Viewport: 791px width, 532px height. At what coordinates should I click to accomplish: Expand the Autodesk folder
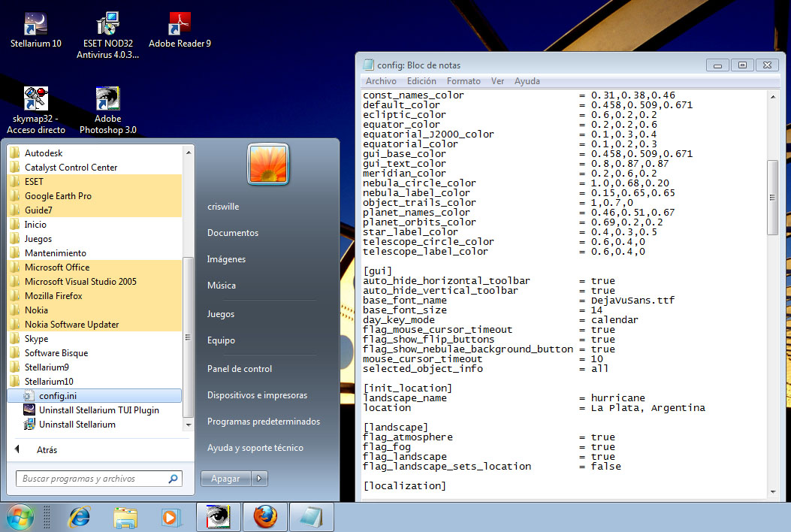(x=95, y=153)
